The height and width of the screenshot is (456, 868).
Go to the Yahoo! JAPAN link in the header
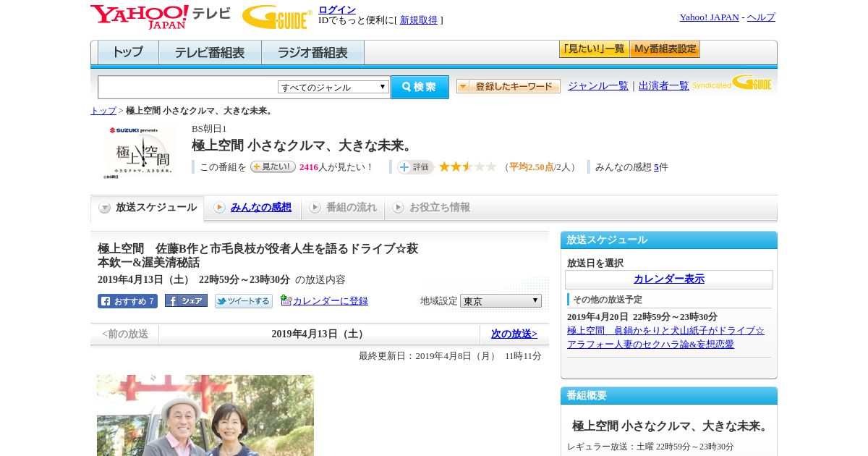709,17
